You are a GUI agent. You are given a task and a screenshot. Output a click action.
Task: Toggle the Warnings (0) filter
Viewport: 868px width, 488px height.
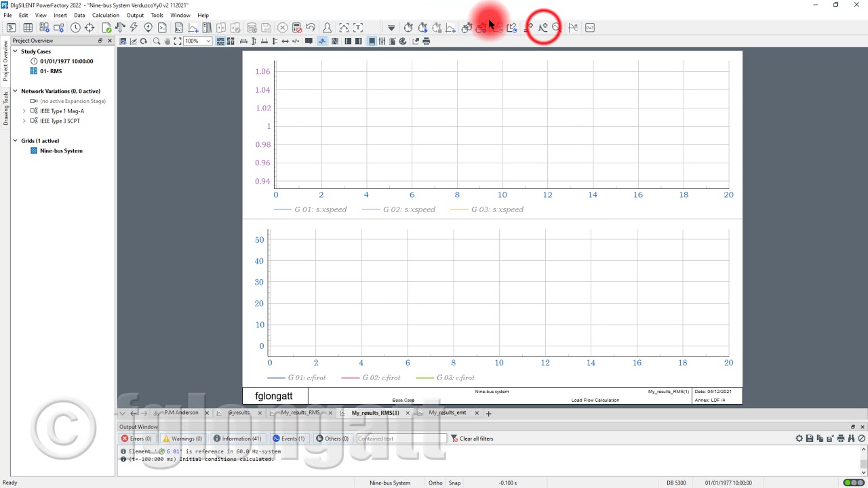point(182,439)
